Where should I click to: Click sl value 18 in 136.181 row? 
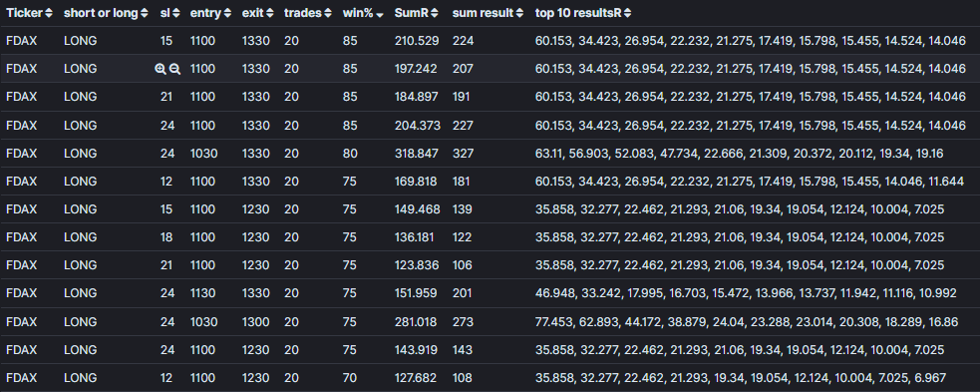coord(166,237)
